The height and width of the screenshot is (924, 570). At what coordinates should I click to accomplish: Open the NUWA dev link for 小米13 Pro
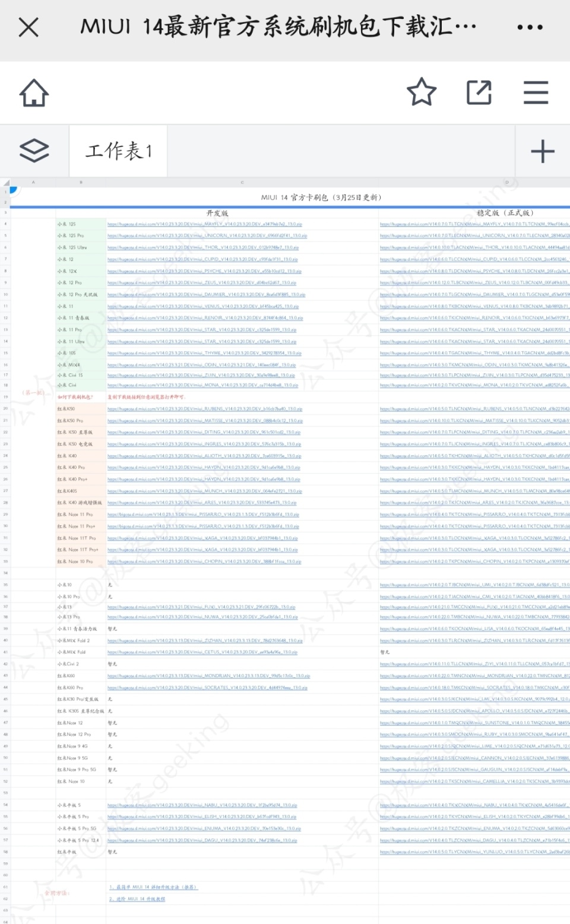[202, 617]
